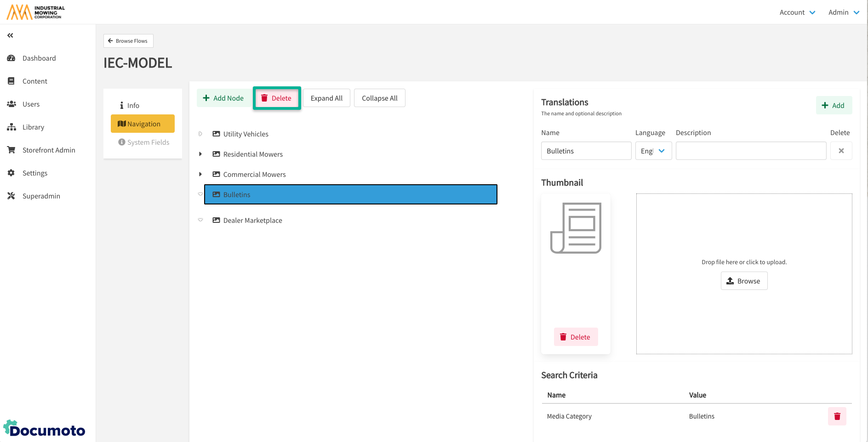
Task: Open Settings gear in sidebar
Action: [x=11, y=173]
